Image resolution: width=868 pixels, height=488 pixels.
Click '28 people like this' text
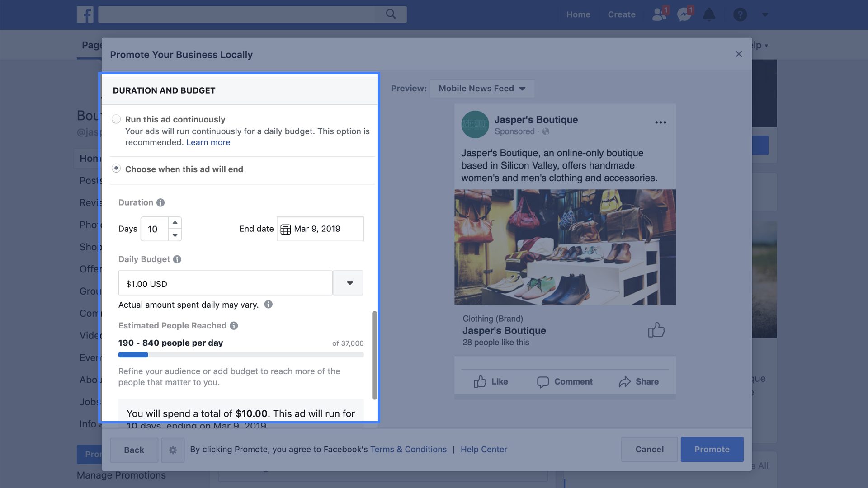click(495, 343)
